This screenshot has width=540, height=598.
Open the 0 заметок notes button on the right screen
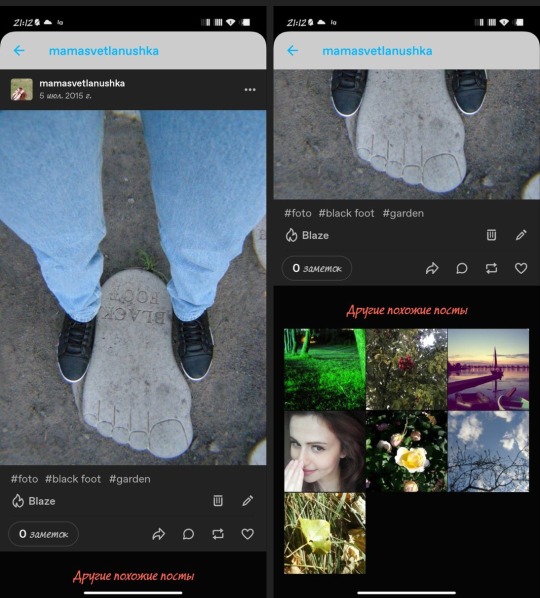[317, 268]
